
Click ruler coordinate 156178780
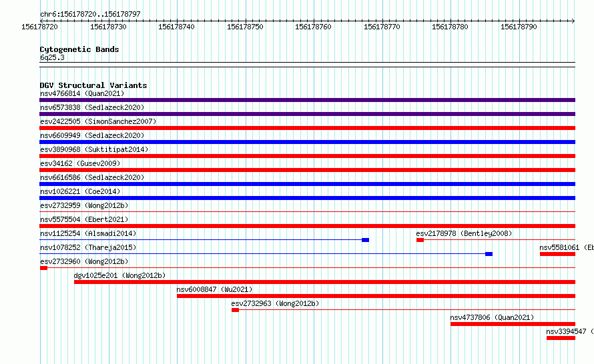pyautogui.click(x=450, y=27)
